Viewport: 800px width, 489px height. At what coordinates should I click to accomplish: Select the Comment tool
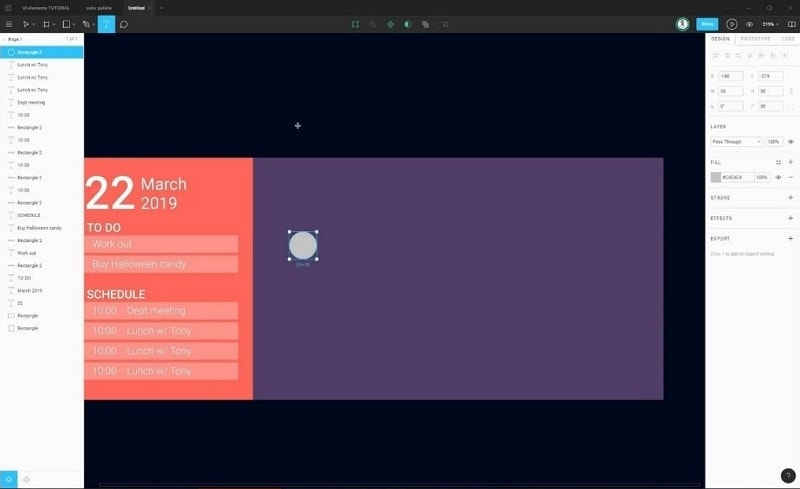coord(123,24)
